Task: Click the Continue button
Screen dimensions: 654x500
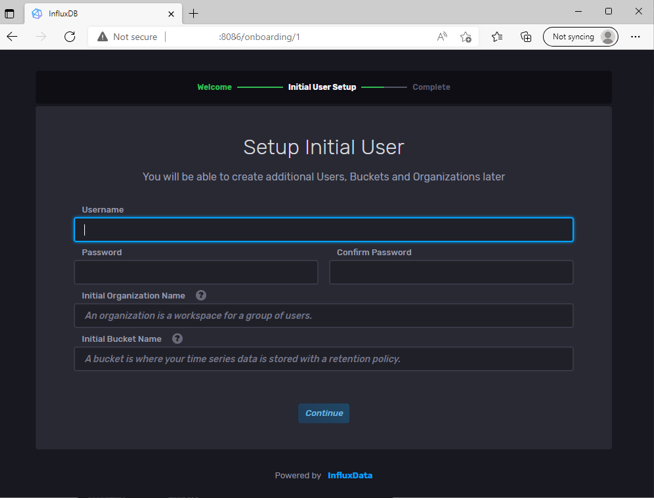Action: click(x=324, y=414)
